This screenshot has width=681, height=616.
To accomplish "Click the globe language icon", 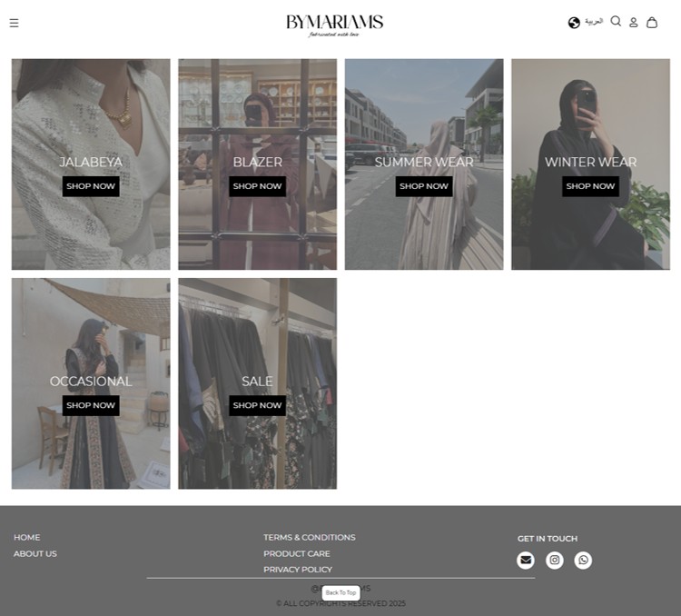I will (x=574, y=23).
